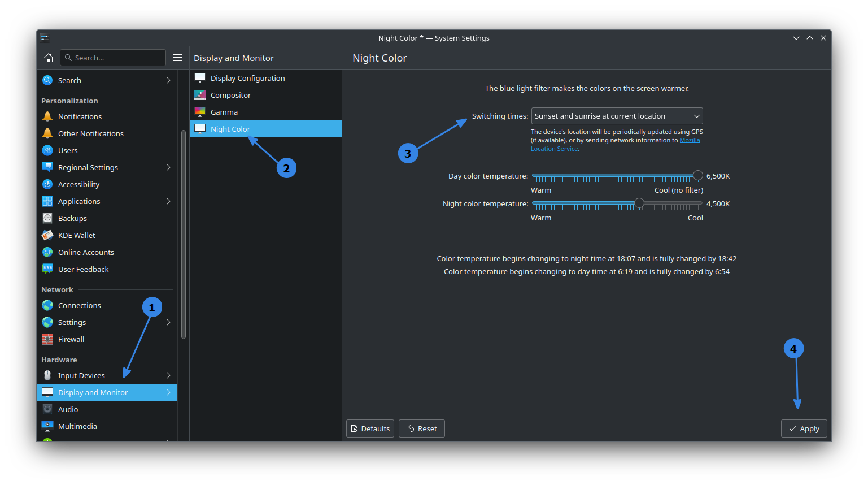Click the 4,500K night temperature value
This screenshot has width=868, height=485.
[x=718, y=203]
